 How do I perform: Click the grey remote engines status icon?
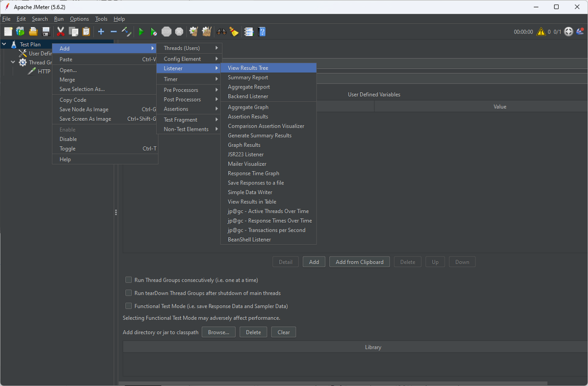tap(569, 32)
